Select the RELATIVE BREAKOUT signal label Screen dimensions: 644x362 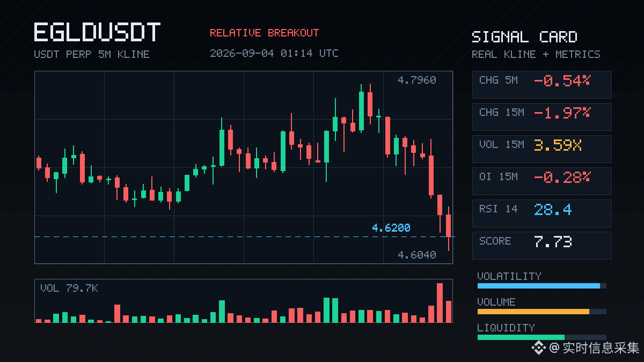(x=264, y=33)
